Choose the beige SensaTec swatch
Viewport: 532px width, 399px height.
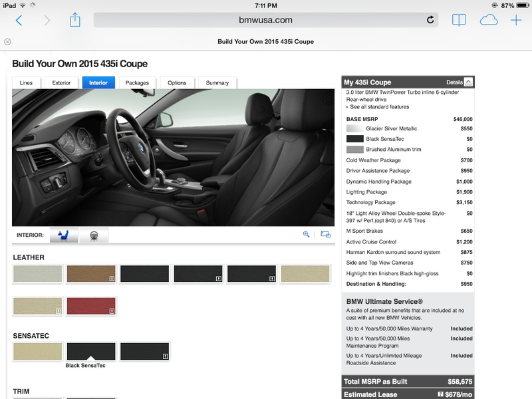coord(38,351)
